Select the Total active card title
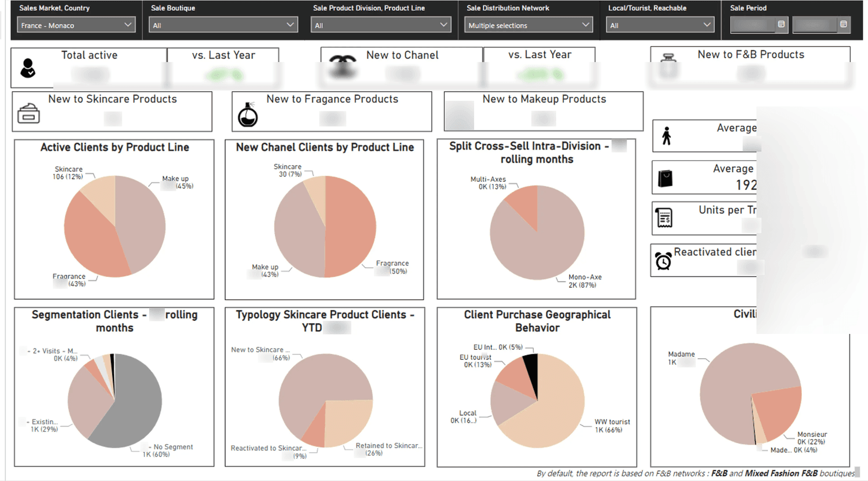Image resolution: width=868 pixels, height=481 pixels. [x=89, y=55]
